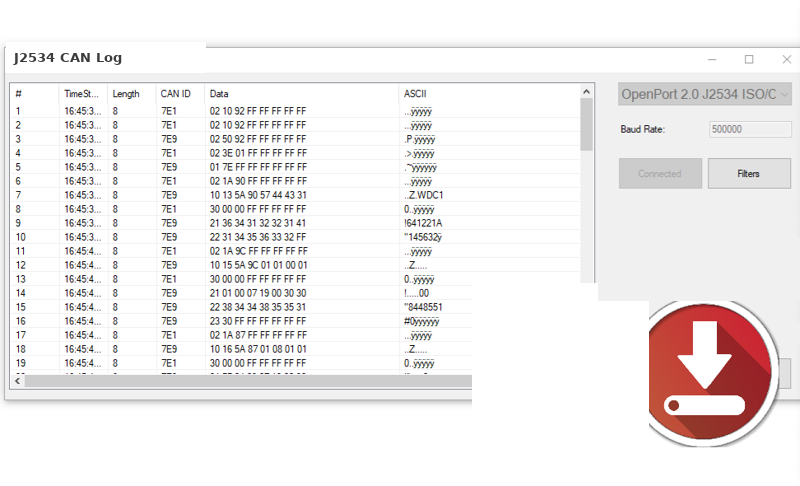The width and height of the screenshot is (800, 486).
Task: Select data '22 38 34 34 38 35 35 31'
Action: tap(258, 307)
